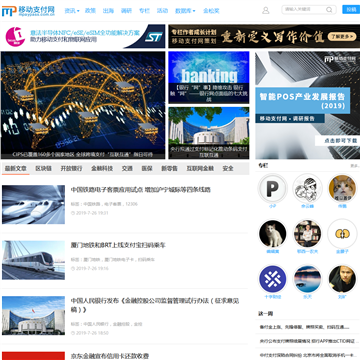This screenshot has width=360, height=360.
Task: Expand the 资讯 dropdown menu
Action: (72, 11)
